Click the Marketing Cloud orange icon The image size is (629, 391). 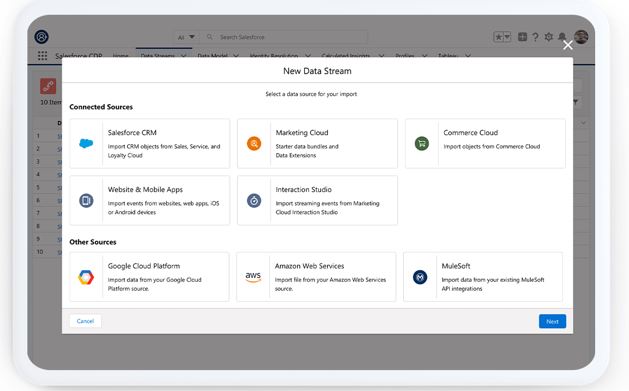coord(254,143)
